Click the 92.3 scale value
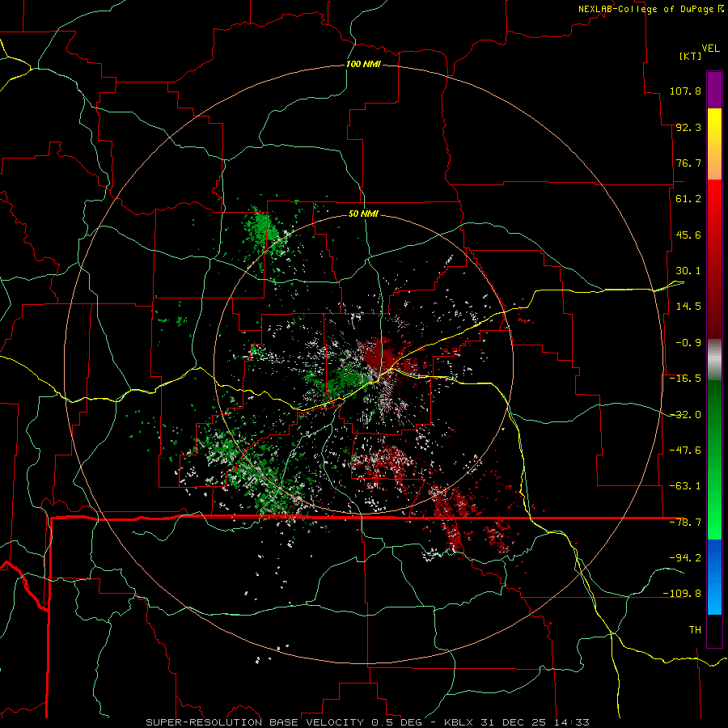The image size is (728, 728). pyautogui.click(x=688, y=127)
